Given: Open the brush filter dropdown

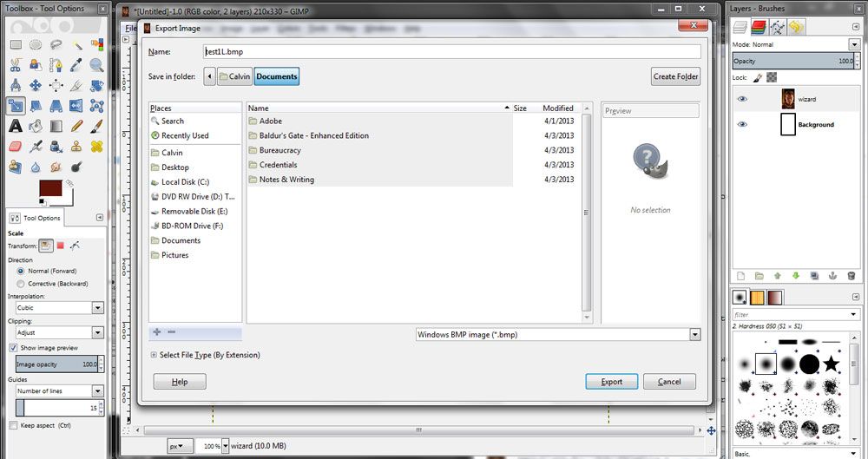Looking at the screenshot, I should 855,314.
